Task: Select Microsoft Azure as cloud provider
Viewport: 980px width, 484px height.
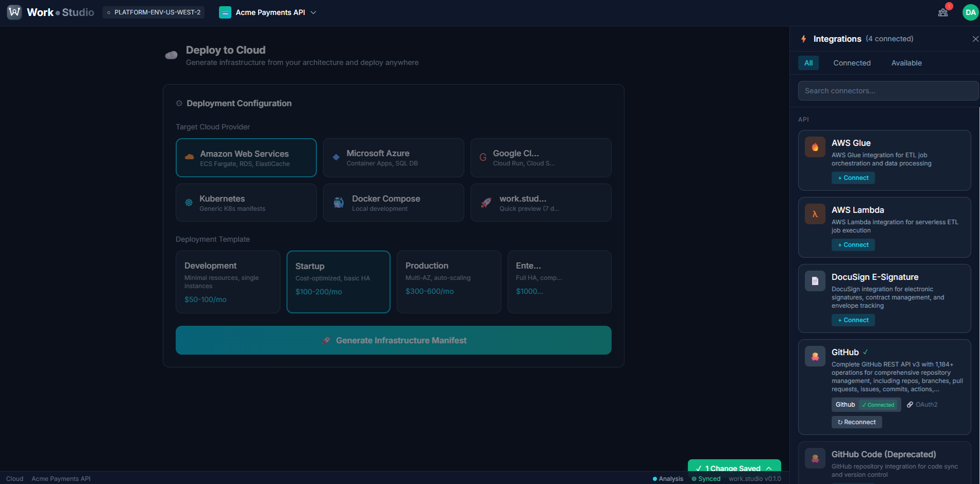Action: coord(394,158)
